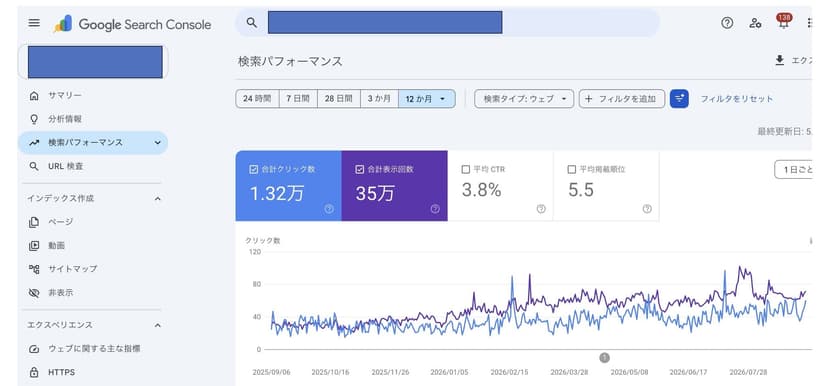
Task: Open 分析情報 in the sidebar
Action: pyautogui.click(x=93, y=119)
